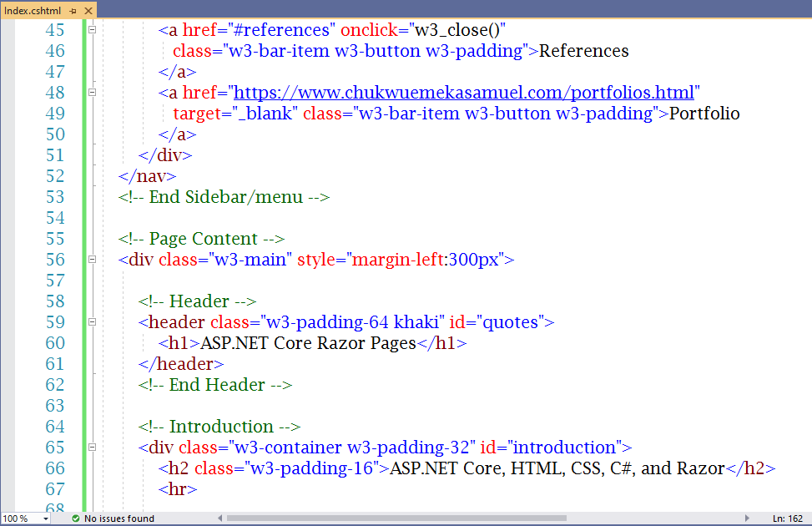The width and height of the screenshot is (812, 526).
Task: Collapse the introduction div at line 65
Action: [x=92, y=448]
